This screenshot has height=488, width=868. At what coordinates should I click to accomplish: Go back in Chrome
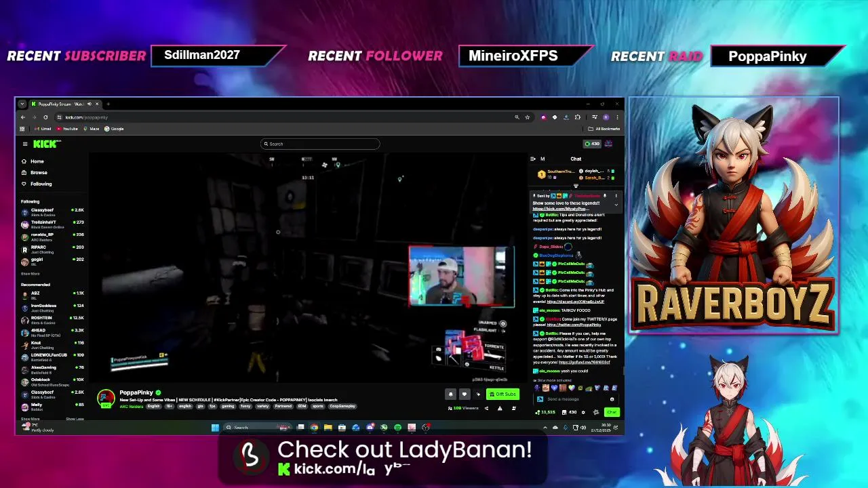point(23,117)
